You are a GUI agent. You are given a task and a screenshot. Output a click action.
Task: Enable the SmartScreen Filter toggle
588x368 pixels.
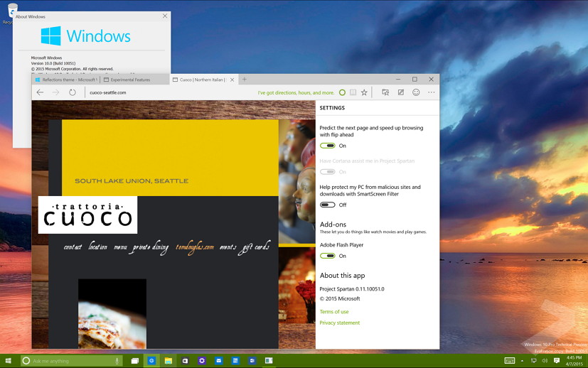click(x=327, y=205)
